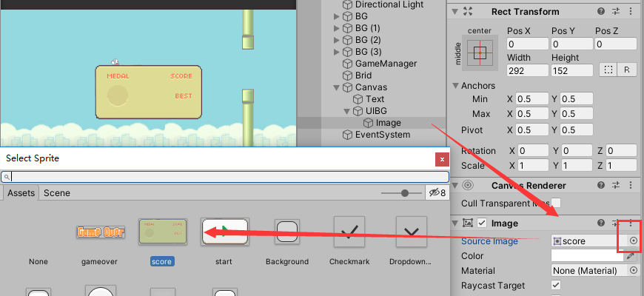Choose the None sprite option

coord(38,261)
